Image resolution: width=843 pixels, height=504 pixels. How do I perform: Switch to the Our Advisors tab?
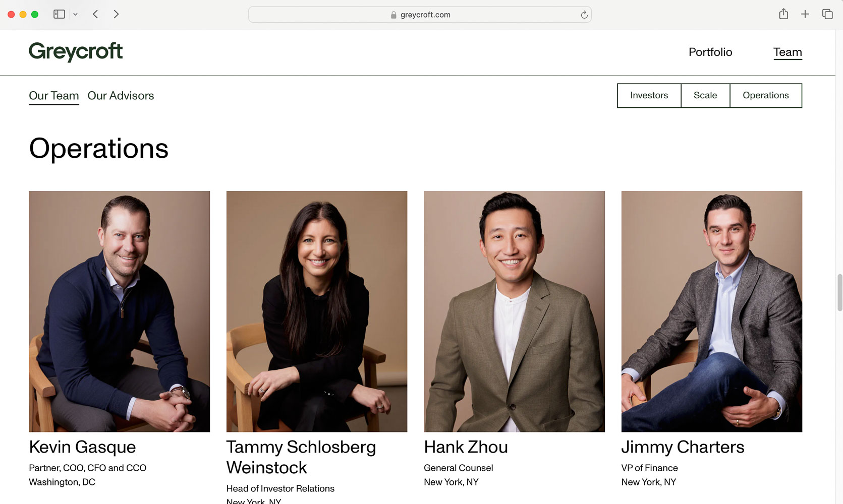(121, 96)
